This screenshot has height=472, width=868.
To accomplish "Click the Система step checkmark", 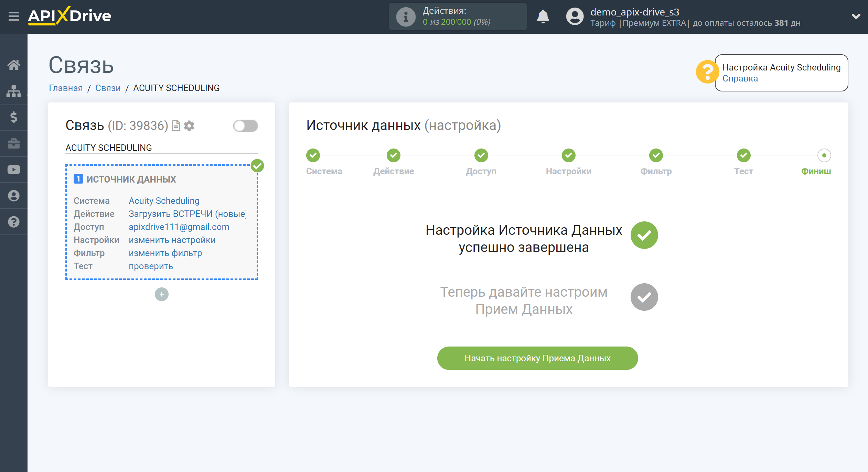I will [313, 155].
